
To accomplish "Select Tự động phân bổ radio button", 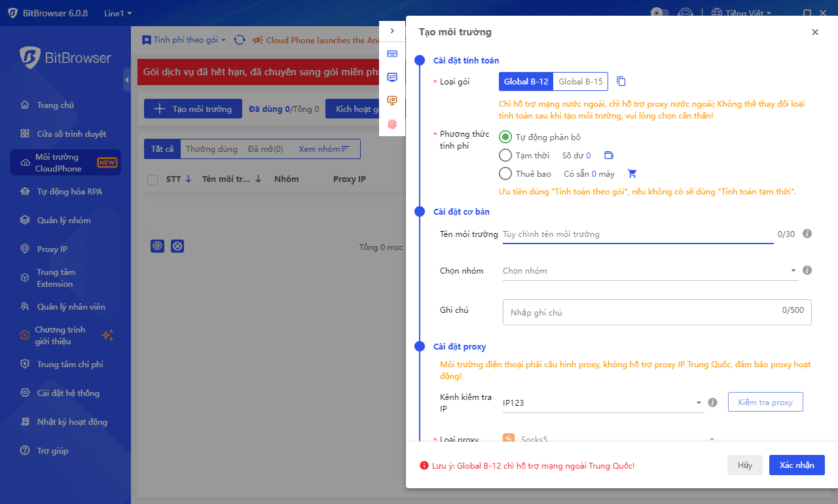I will pyautogui.click(x=505, y=137).
